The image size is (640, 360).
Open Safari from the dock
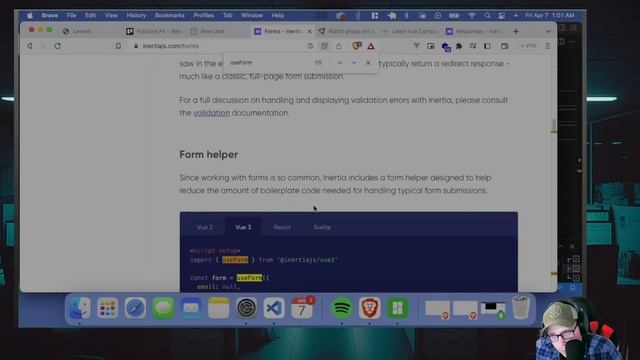pyautogui.click(x=135, y=308)
